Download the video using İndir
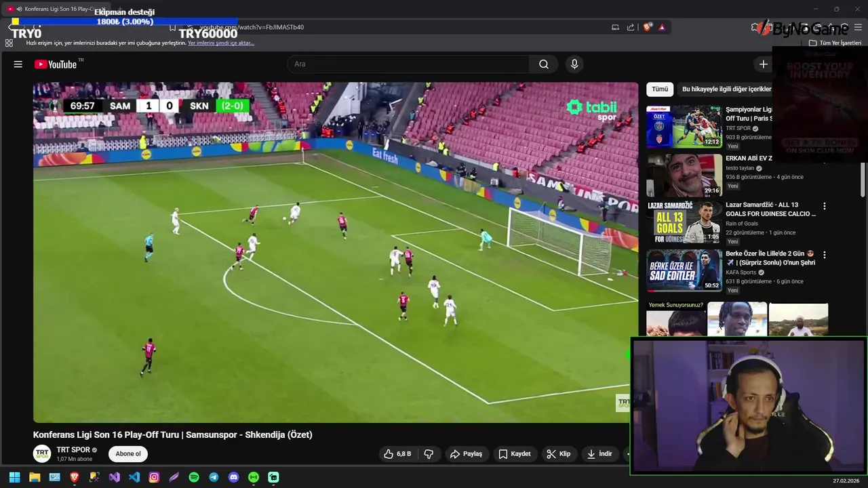The width and height of the screenshot is (868, 488). click(600, 454)
